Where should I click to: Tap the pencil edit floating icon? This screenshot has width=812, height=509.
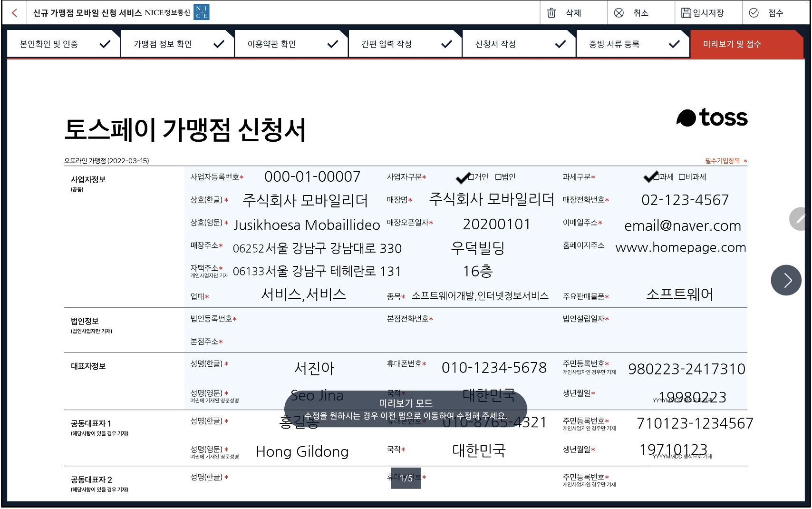801,219
